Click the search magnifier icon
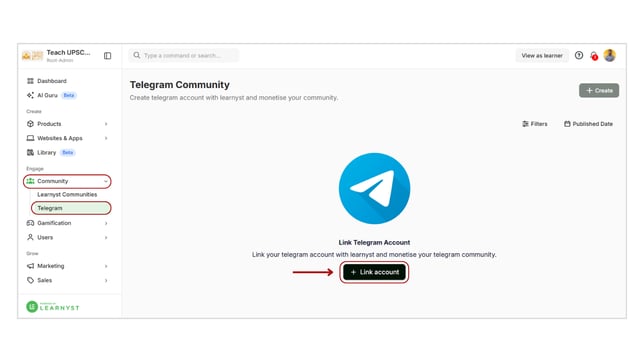This screenshot has width=644, height=362. point(137,55)
